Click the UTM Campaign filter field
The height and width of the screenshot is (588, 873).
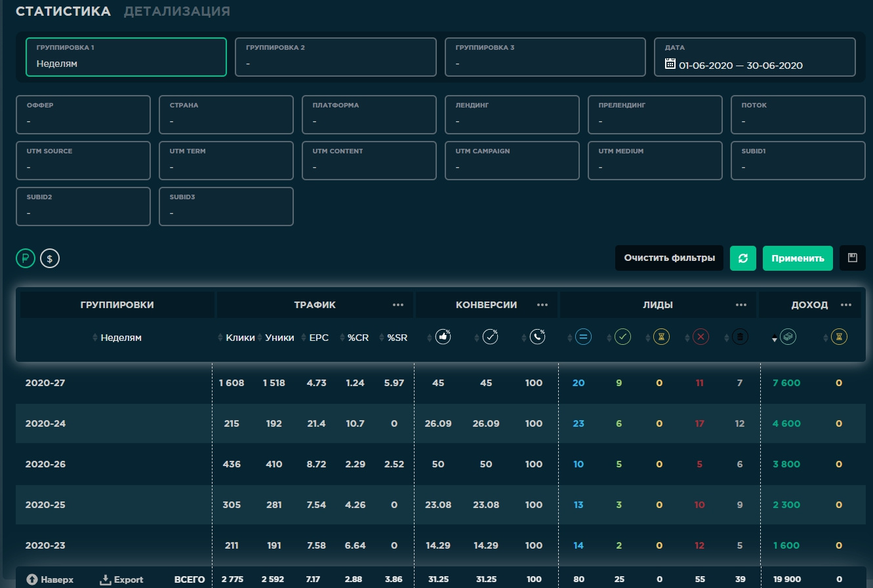(512, 161)
